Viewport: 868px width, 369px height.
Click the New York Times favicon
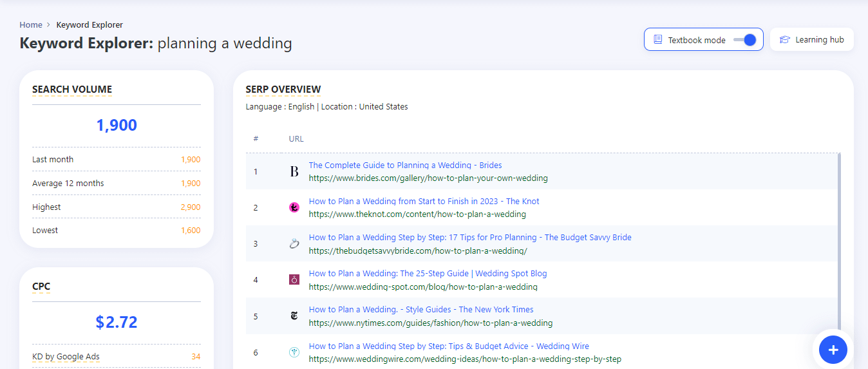[x=294, y=316]
